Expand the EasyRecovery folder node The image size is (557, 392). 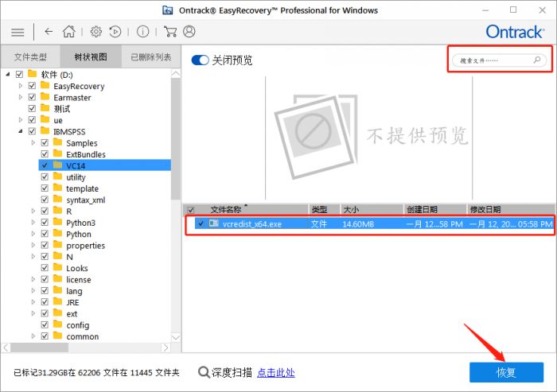pos(21,86)
